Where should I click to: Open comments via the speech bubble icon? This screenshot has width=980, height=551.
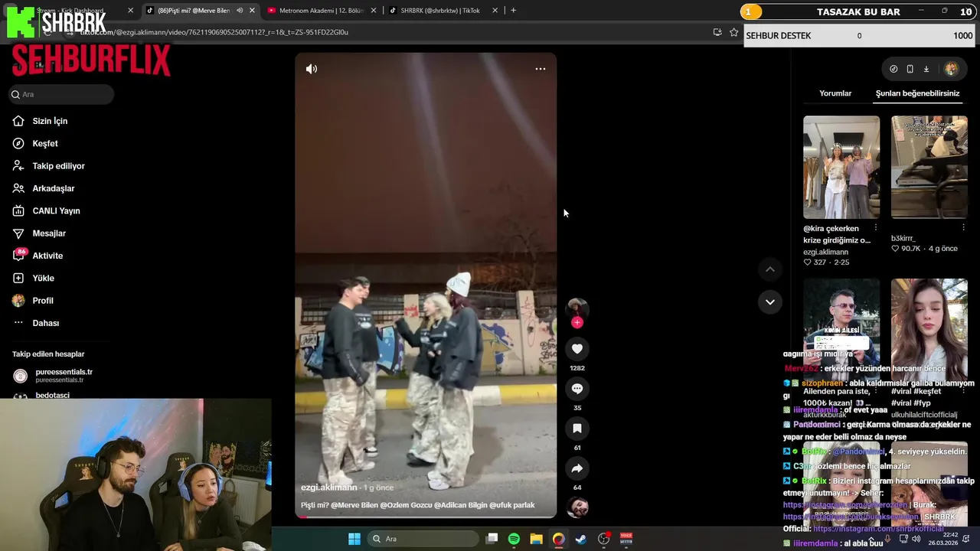pyautogui.click(x=577, y=389)
